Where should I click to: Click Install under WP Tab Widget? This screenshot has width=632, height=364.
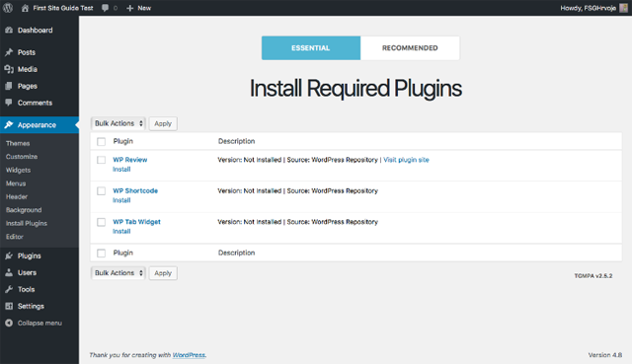pos(121,231)
